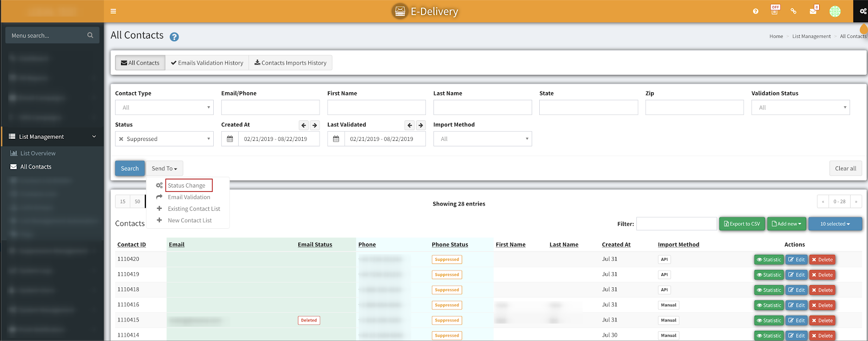
Task: Go to next page arrow
Action: point(856,202)
